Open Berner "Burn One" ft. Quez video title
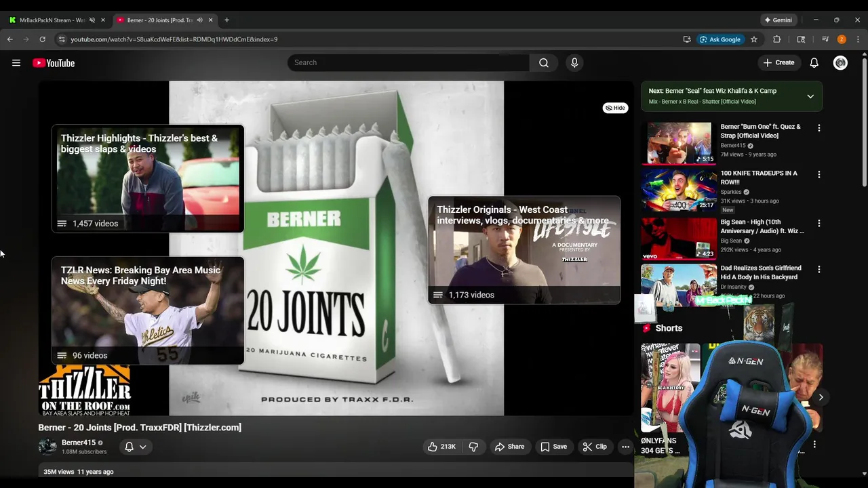 [x=762, y=131]
